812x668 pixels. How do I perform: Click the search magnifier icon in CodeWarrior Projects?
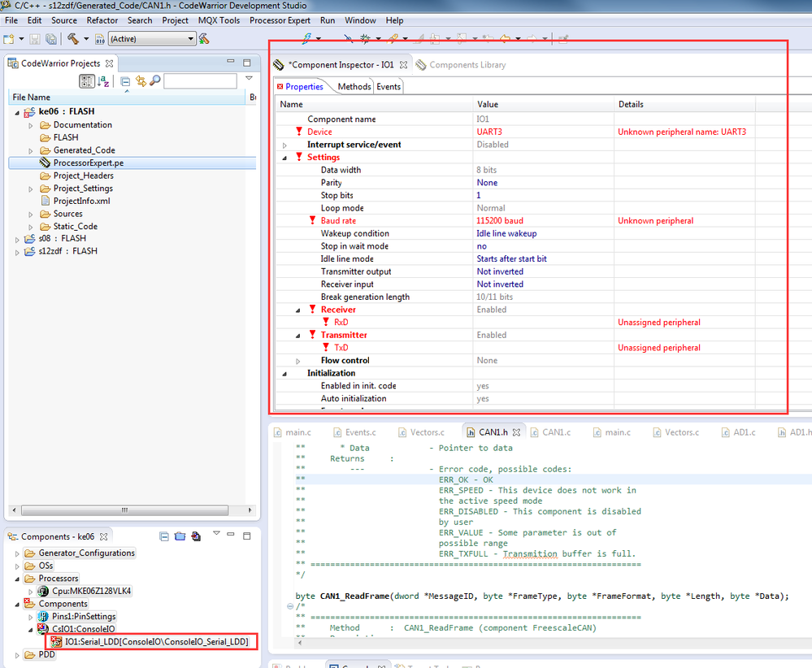(x=154, y=81)
